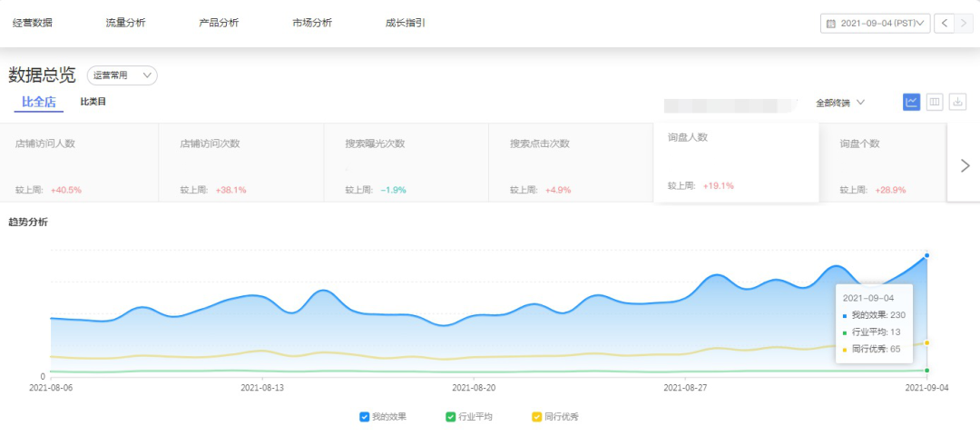Open 成长指引 menu
The width and height of the screenshot is (980, 436).
[x=406, y=23]
